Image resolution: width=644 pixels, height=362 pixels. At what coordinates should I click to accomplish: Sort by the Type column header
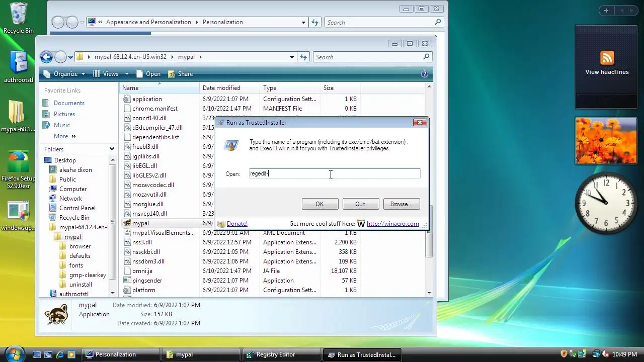290,88
